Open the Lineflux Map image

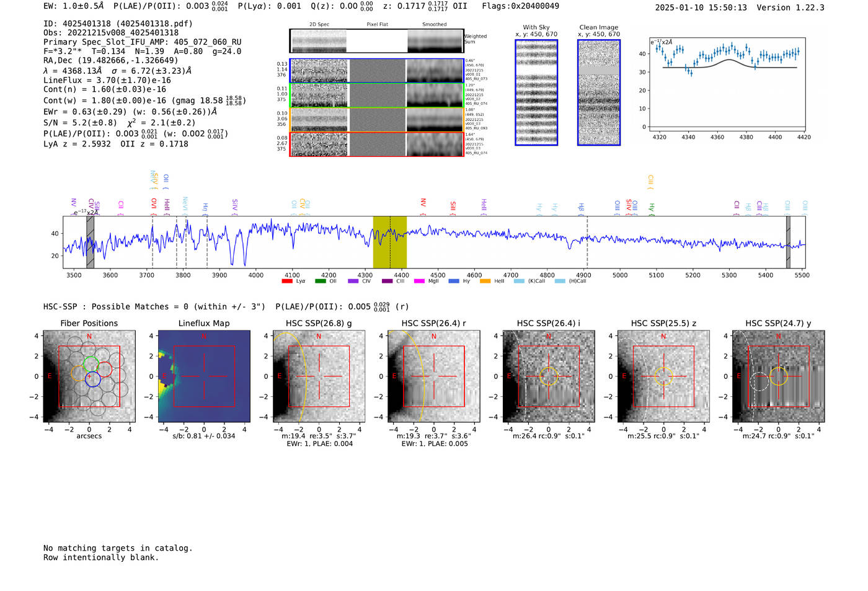pyautogui.click(x=204, y=376)
